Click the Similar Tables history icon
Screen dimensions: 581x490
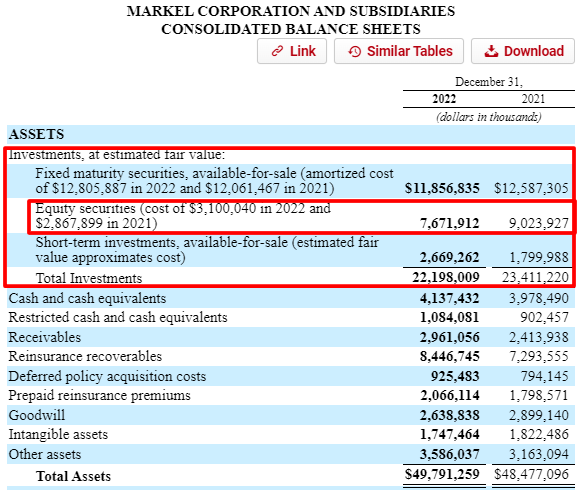tap(355, 52)
